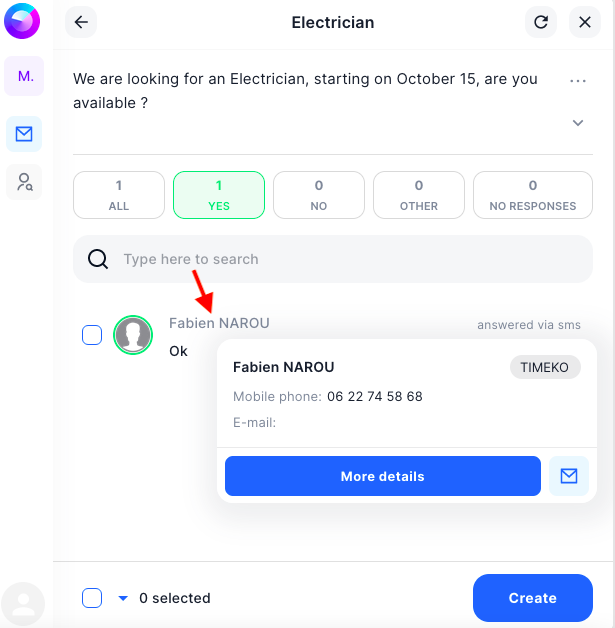
Task: Open the three-dot message options menu
Action: [578, 81]
